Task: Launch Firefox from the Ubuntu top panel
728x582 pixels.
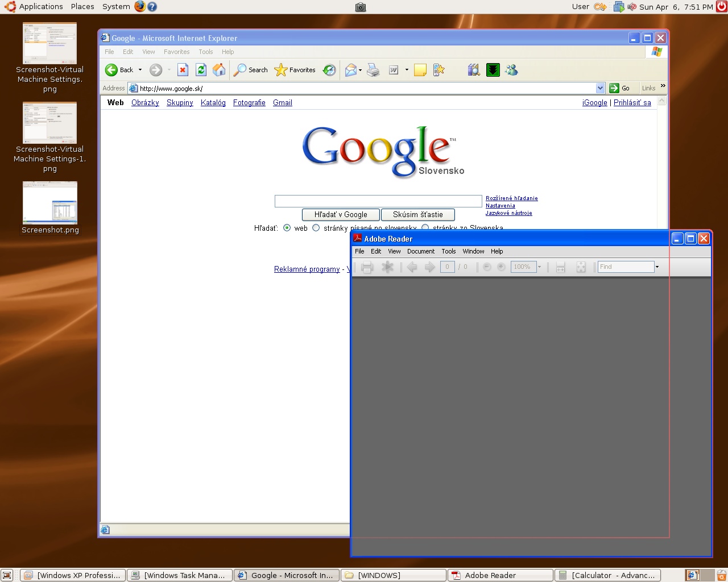Action: pyautogui.click(x=140, y=7)
